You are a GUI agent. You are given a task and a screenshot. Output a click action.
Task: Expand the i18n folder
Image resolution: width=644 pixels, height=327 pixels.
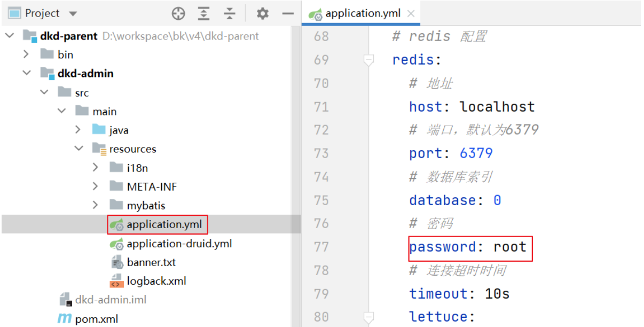[x=96, y=167]
